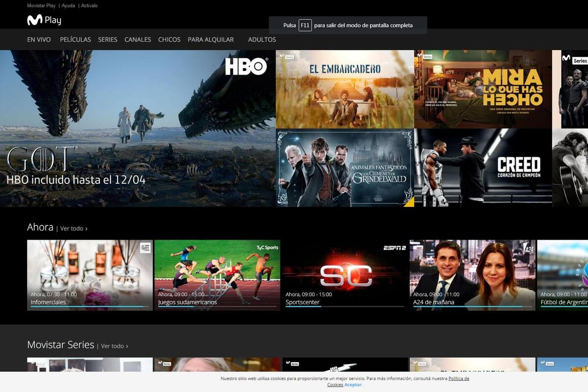
Task: Accept cookies with the Aceptar button
Action: click(x=353, y=385)
